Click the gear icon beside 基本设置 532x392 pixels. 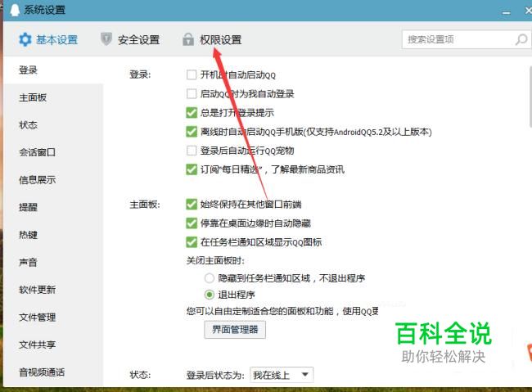tap(25, 40)
